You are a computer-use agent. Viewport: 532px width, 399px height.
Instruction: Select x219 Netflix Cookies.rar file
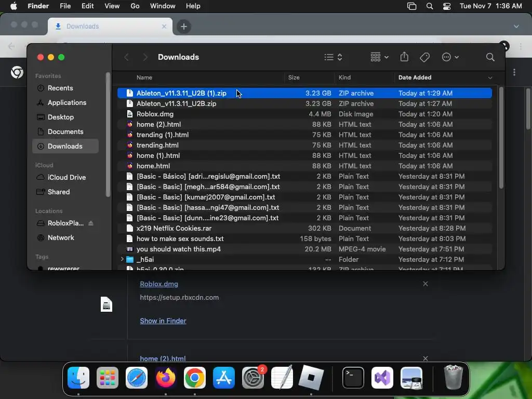(x=304, y=229)
